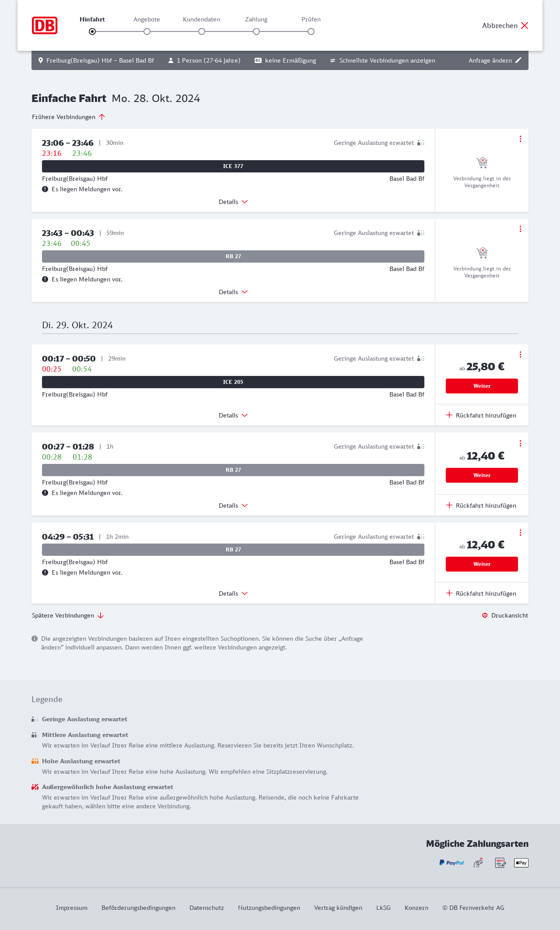
Task: Select the Angebote step circle
Action: (147, 32)
